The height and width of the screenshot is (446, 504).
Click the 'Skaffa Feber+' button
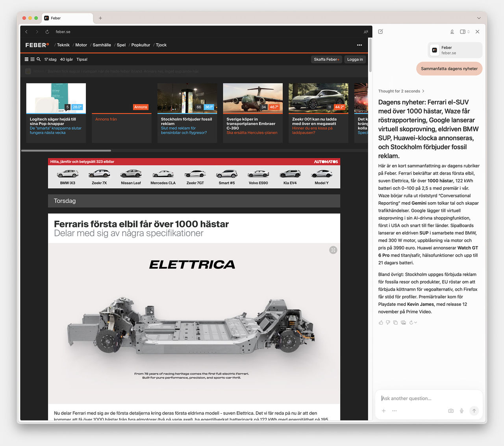326,59
